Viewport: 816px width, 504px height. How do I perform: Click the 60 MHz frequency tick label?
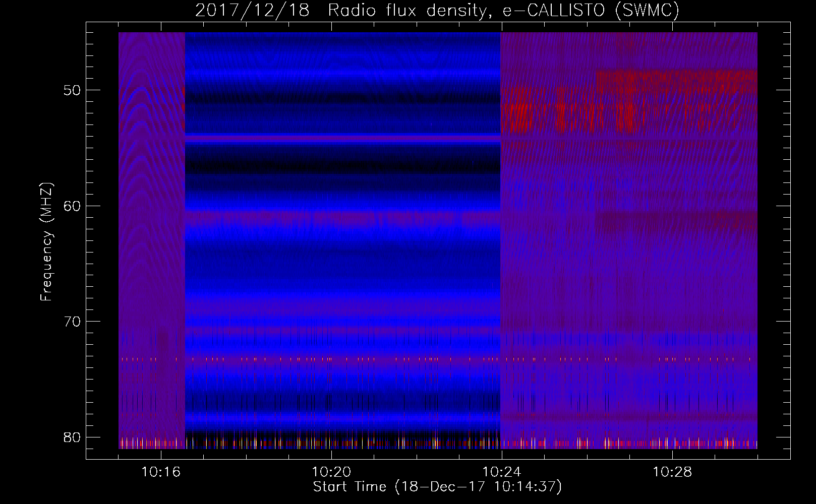73,206
